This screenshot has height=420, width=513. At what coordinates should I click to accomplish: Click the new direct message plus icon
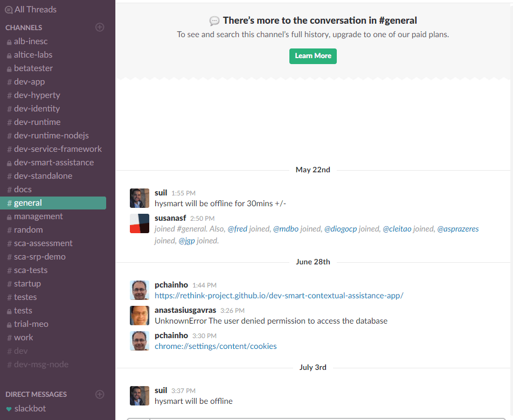pyautogui.click(x=100, y=394)
